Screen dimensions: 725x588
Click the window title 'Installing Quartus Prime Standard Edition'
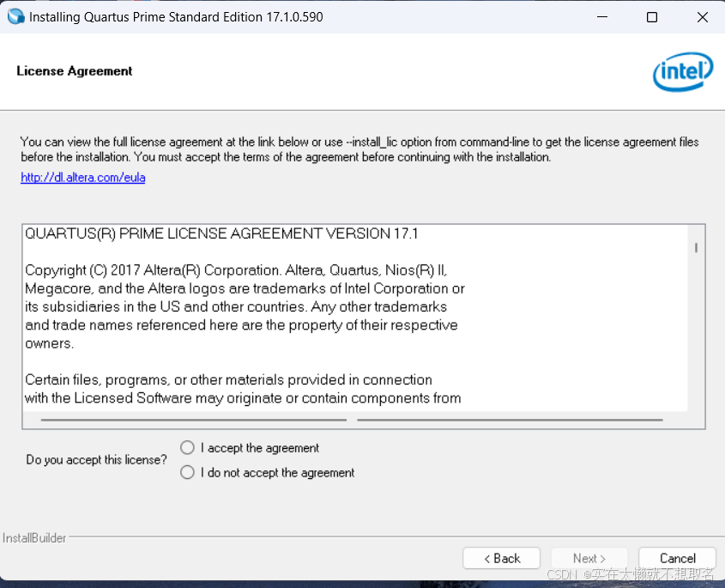[176, 17]
